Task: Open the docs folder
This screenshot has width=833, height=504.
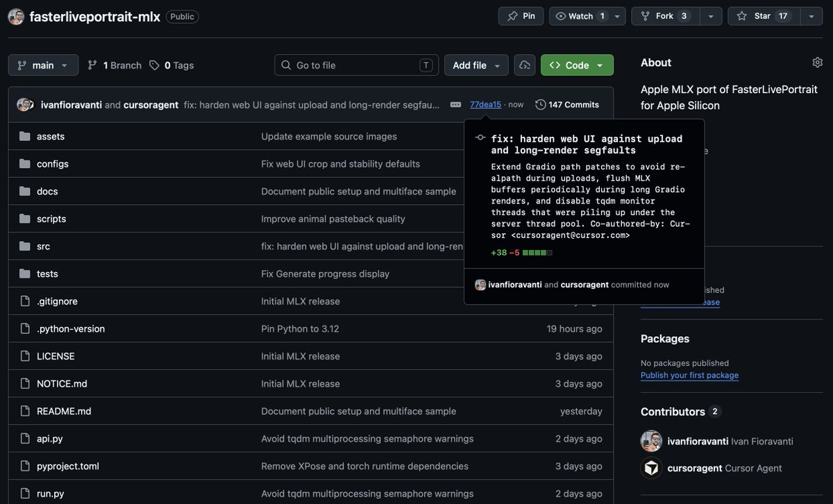Action: pos(47,191)
